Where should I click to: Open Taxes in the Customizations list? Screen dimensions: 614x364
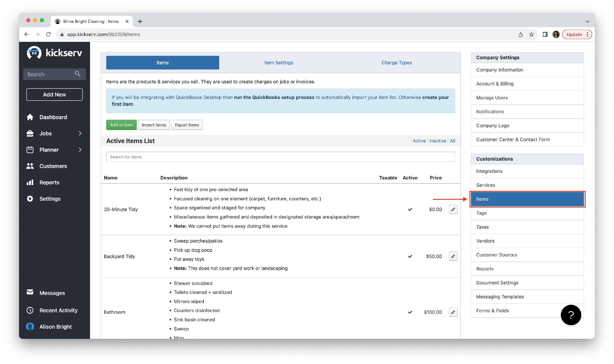(x=482, y=227)
